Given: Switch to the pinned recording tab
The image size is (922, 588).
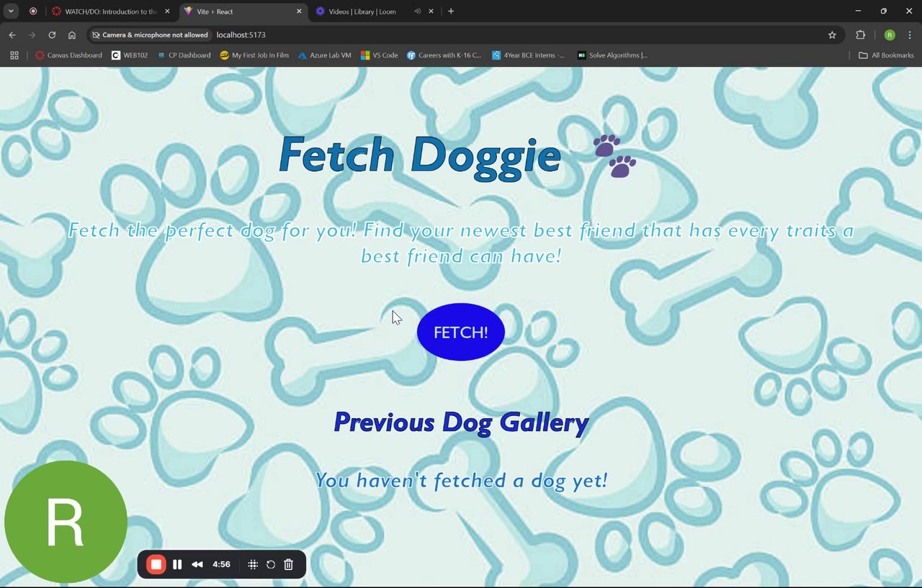Looking at the screenshot, I should (33, 12).
